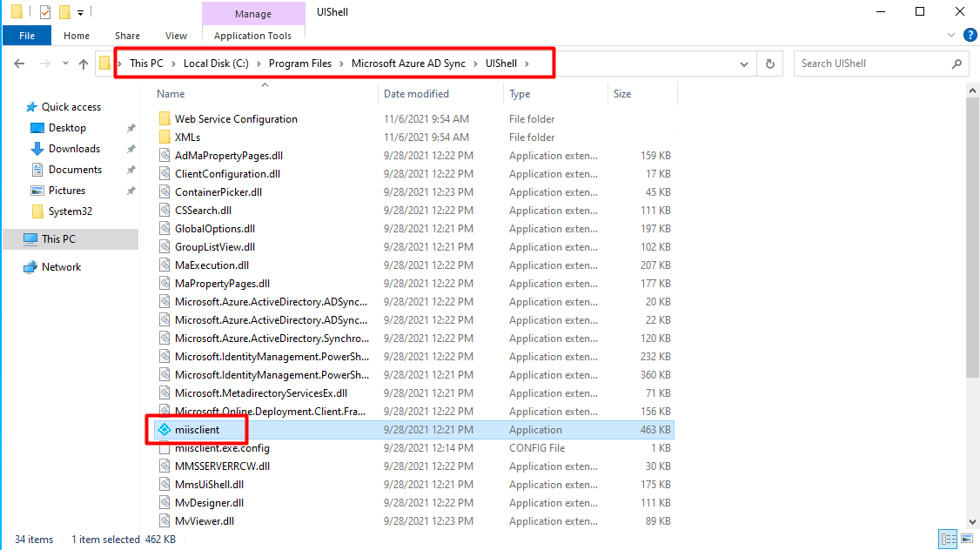Go back with the Back arrow

[x=19, y=64]
